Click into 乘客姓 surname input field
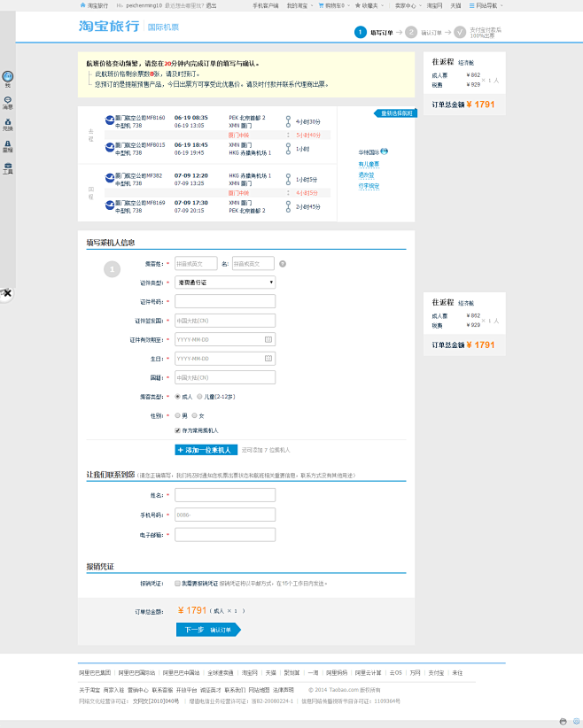The width and height of the screenshot is (583, 728). [196, 264]
